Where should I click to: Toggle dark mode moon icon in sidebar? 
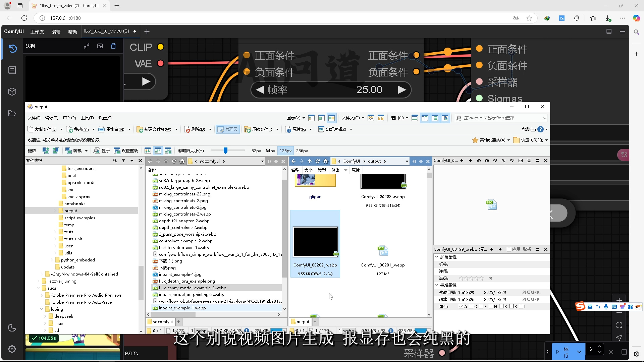click(12, 328)
